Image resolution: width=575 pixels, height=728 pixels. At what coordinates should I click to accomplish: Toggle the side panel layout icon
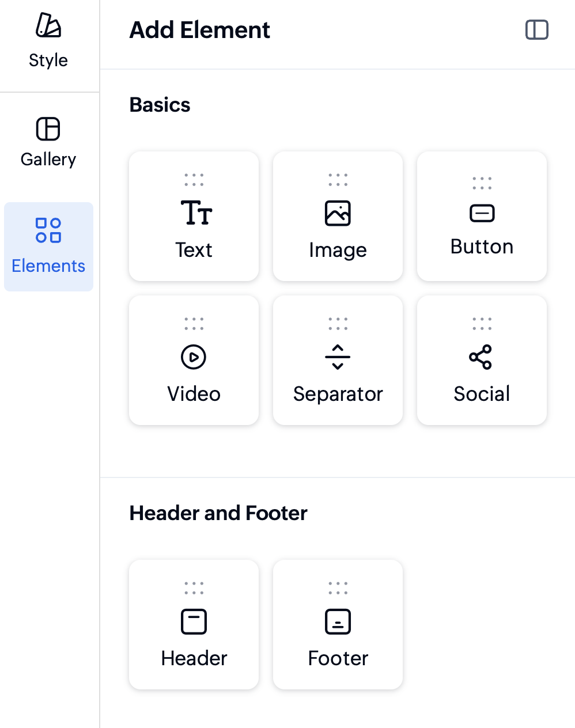[537, 30]
